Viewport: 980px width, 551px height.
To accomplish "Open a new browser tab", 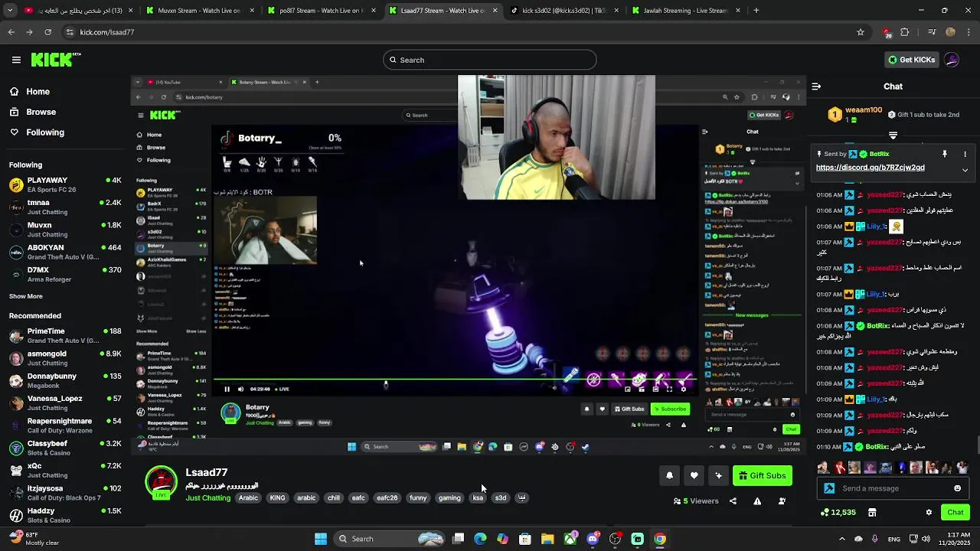I will pyautogui.click(x=756, y=11).
